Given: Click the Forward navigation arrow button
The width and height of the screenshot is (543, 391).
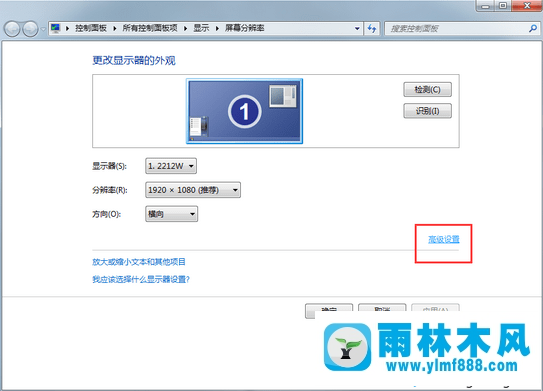Looking at the screenshot, I should pyautogui.click(x=30, y=29).
